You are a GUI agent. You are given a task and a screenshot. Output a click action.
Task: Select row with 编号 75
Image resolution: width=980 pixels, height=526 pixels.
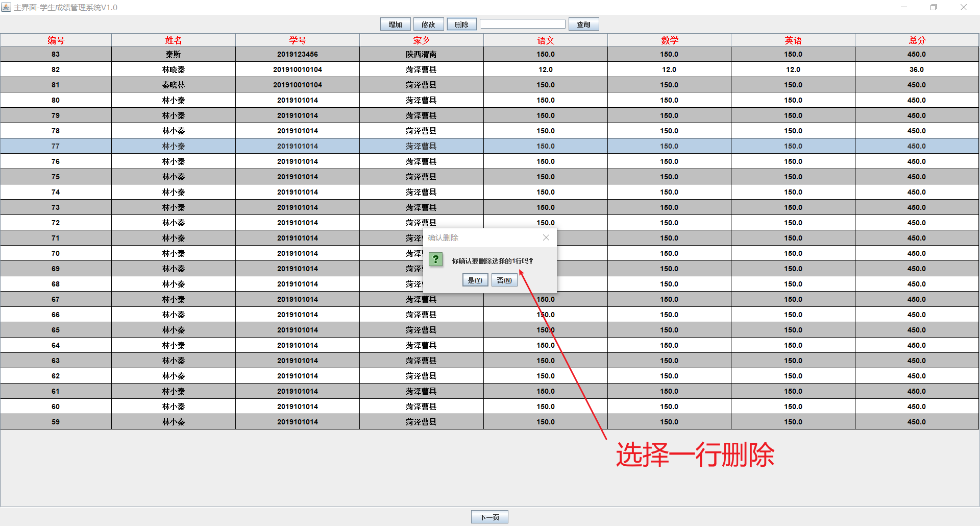[489, 177]
